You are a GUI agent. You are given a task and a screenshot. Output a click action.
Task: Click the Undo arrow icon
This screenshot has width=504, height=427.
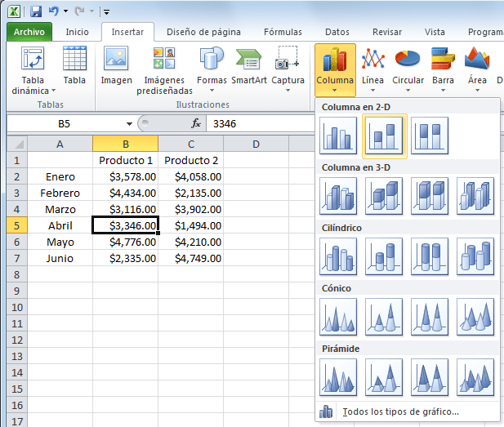(x=54, y=11)
